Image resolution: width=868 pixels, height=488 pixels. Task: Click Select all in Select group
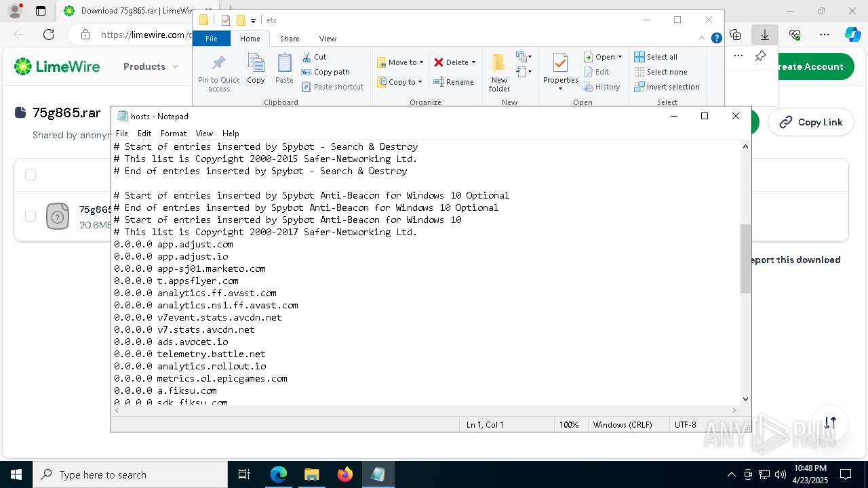click(x=656, y=57)
